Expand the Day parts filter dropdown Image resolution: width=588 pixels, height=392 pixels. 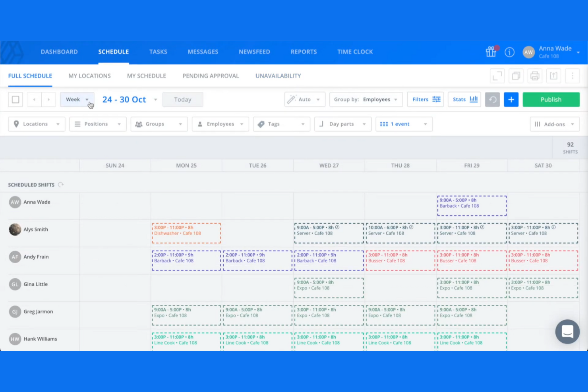click(342, 124)
